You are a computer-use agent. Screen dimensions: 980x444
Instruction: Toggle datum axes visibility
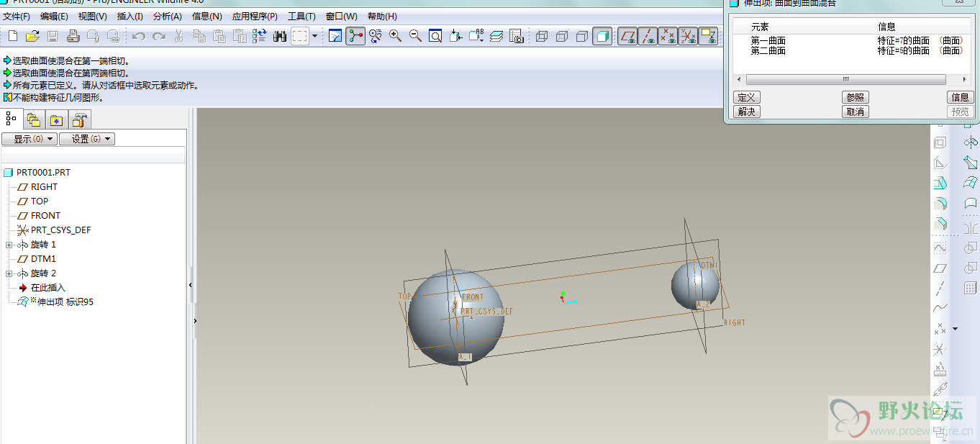(x=648, y=36)
